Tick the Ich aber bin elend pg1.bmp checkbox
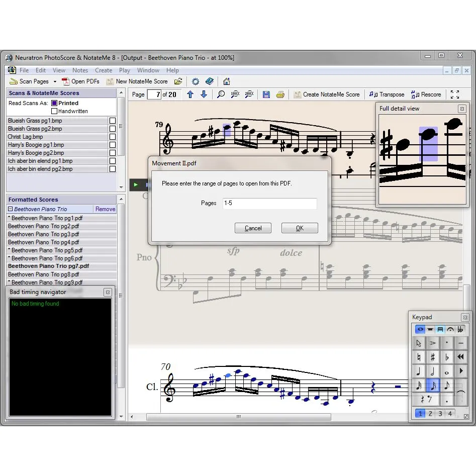This screenshot has height=476, width=476. click(x=112, y=161)
